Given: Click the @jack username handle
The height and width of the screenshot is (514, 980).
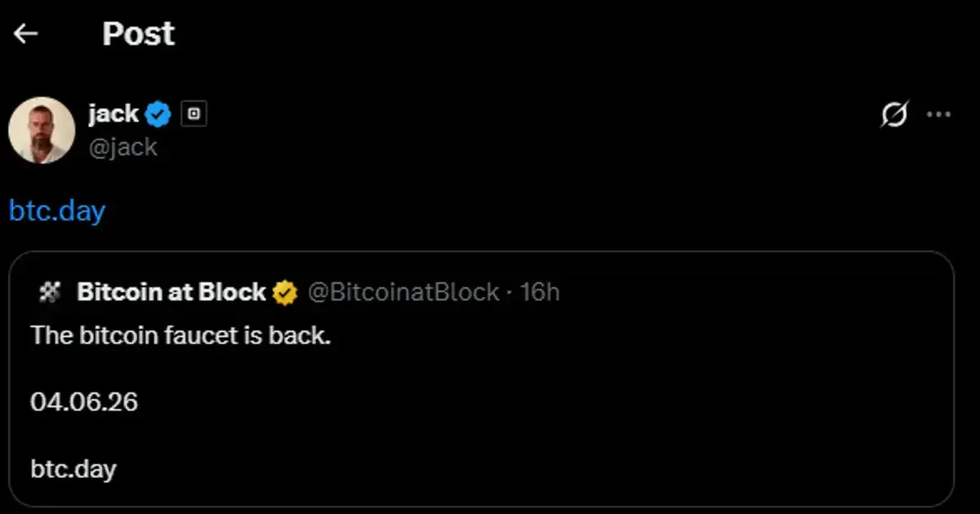Looking at the screenshot, I should 124,147.
